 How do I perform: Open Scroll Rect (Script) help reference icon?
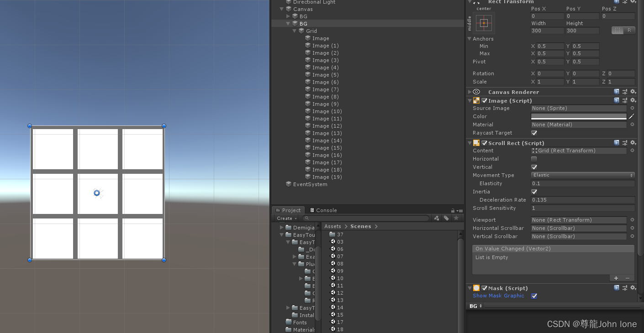tap(617, 143)
